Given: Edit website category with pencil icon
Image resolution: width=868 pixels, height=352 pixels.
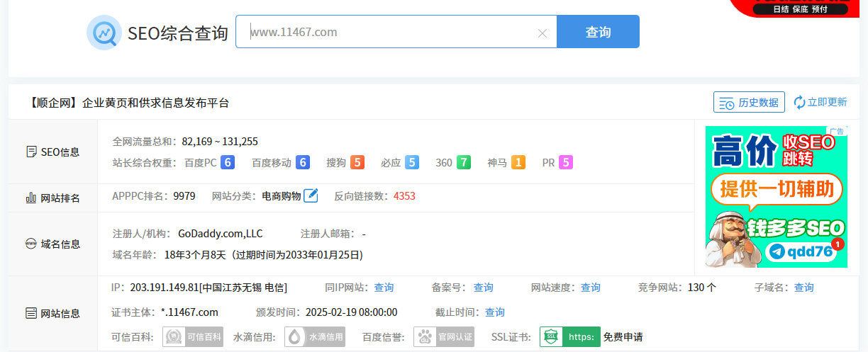Looking at the screenshot, I should [311, 195].
